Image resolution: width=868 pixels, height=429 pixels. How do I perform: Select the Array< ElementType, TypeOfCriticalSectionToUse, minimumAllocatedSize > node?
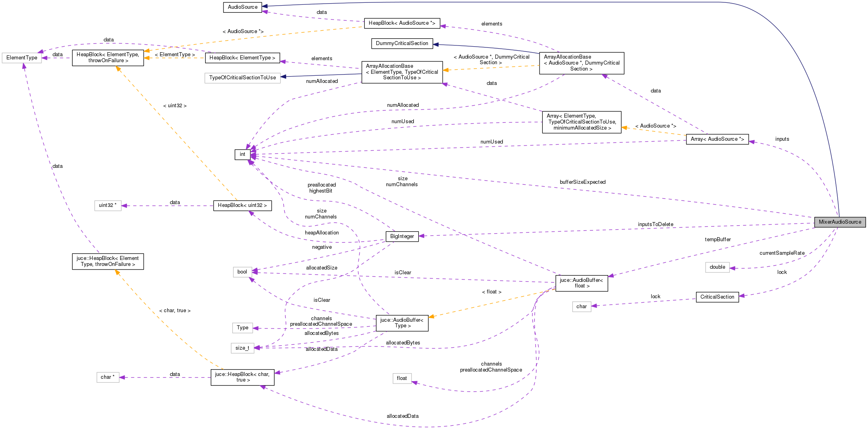click(x=581, y=122)
